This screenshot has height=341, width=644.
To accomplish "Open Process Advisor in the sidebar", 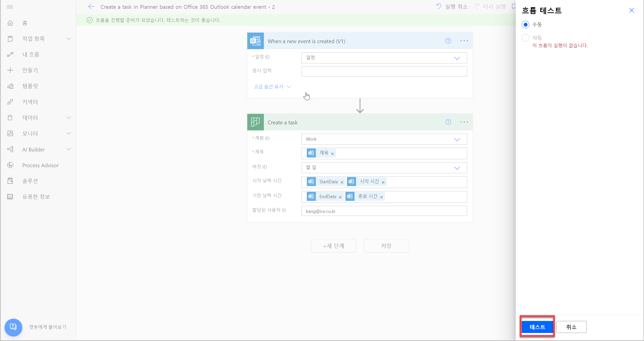I will [x=40, y=165].
